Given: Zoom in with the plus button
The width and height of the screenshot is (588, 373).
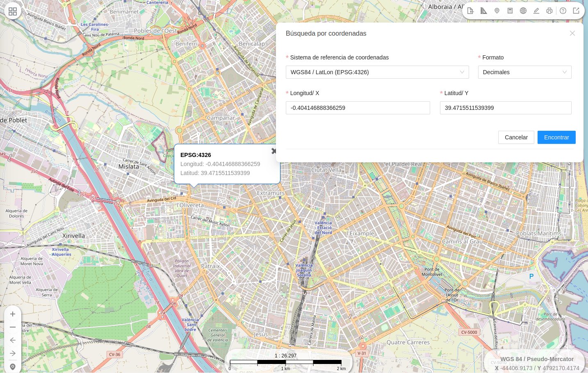Looking at the screenshot, I should [13, 314].
